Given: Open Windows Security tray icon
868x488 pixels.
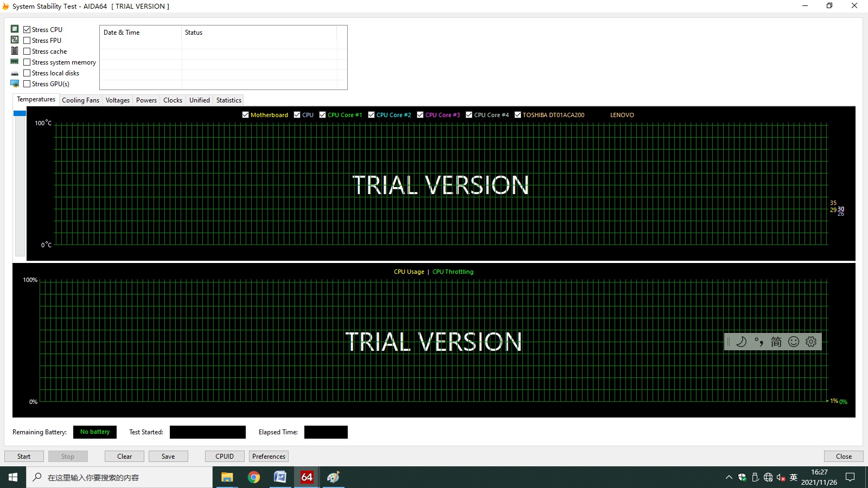Looking at the screenshot, I should point(742,477).
